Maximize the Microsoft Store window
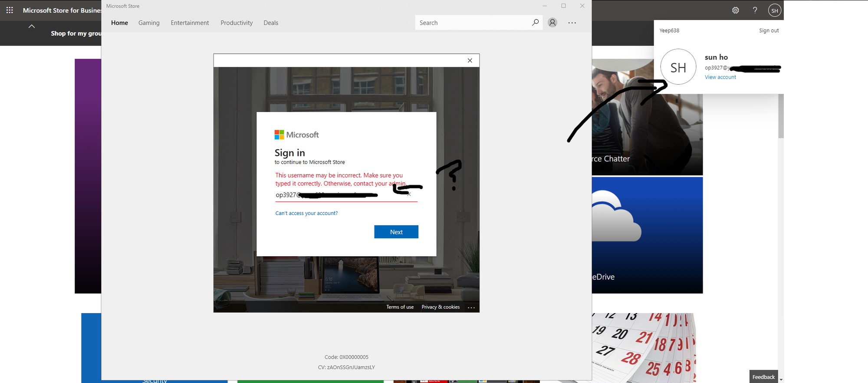 point(563,6)
